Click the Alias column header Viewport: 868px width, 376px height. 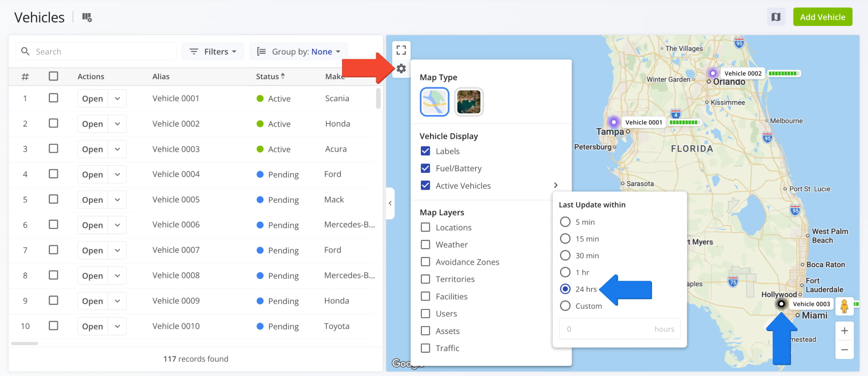coord(161,76)
